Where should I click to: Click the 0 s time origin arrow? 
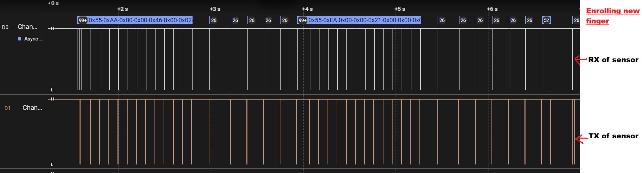pos(49,3)
